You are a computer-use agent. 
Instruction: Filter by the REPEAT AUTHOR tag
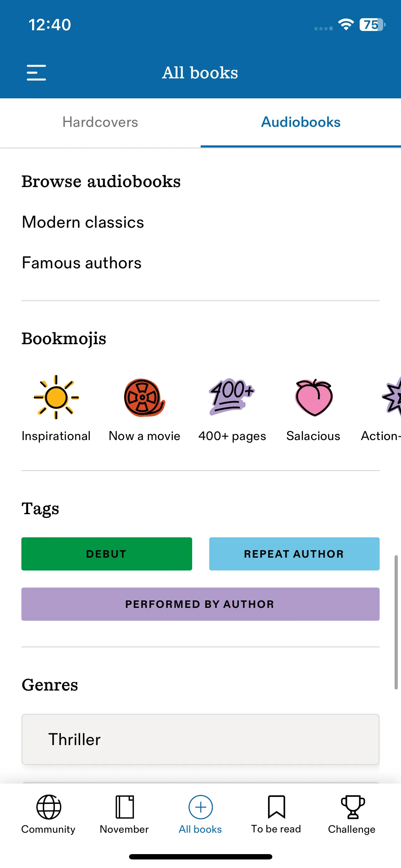click(294, 554)
